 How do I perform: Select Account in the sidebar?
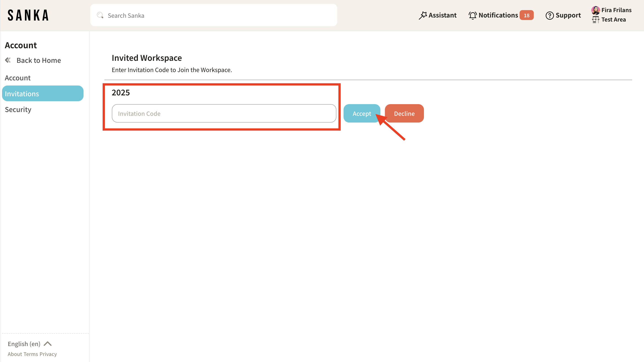(x=18, y=78)
